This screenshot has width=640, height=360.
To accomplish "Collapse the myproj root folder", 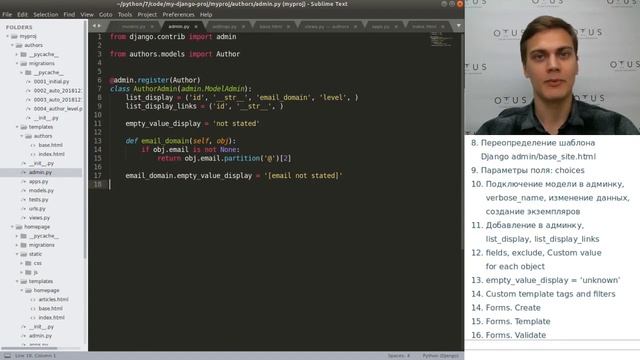I will click(8, 36).
